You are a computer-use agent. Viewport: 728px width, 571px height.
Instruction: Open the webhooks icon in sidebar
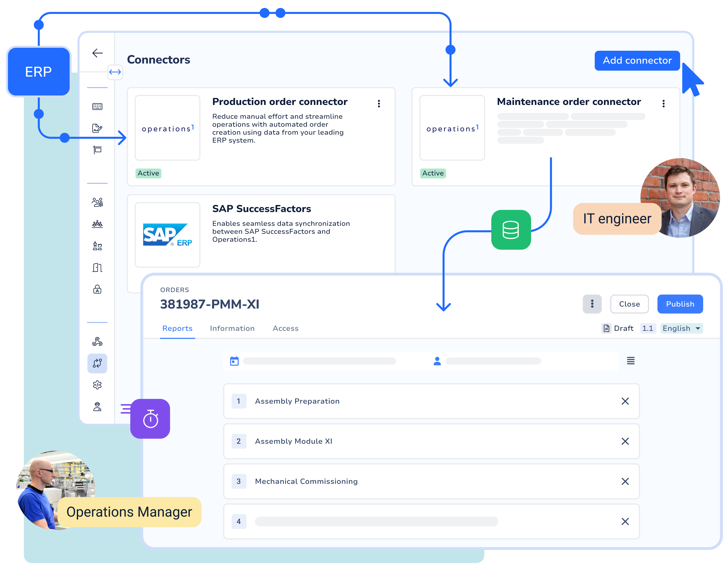pyautogui.click(x=97, y=341)
